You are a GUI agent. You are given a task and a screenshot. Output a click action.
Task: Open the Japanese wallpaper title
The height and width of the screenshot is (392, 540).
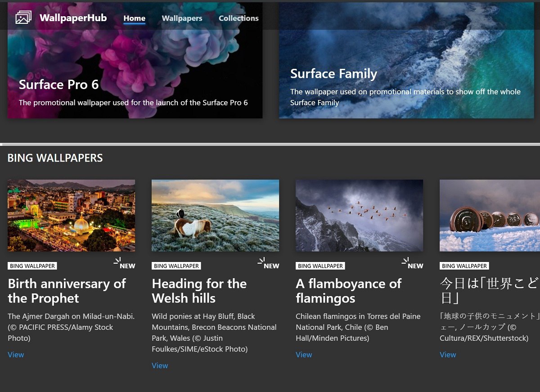point(490,291)
